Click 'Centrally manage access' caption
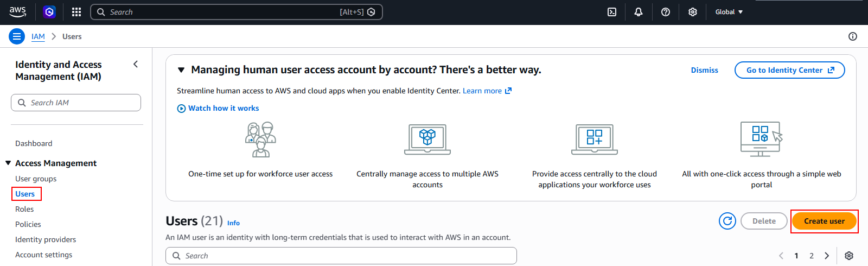 [427, 179]
